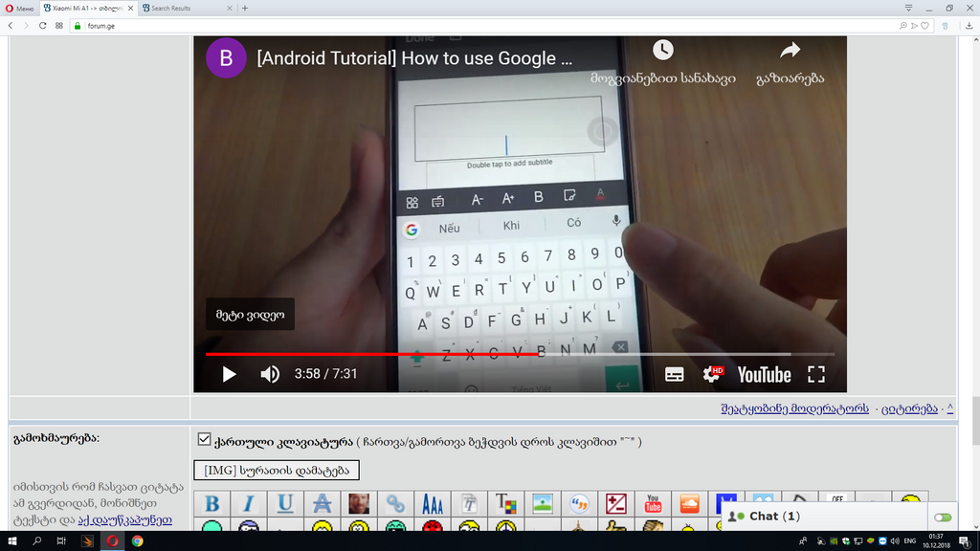Close the Search Results tab
The height and width of the screenshot is (551, 980).
[x=230, y=8]
